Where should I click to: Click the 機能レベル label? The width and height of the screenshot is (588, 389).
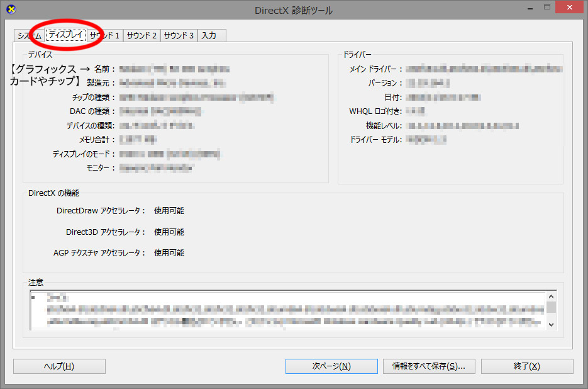pyautogui.click(x=384, y=126)
